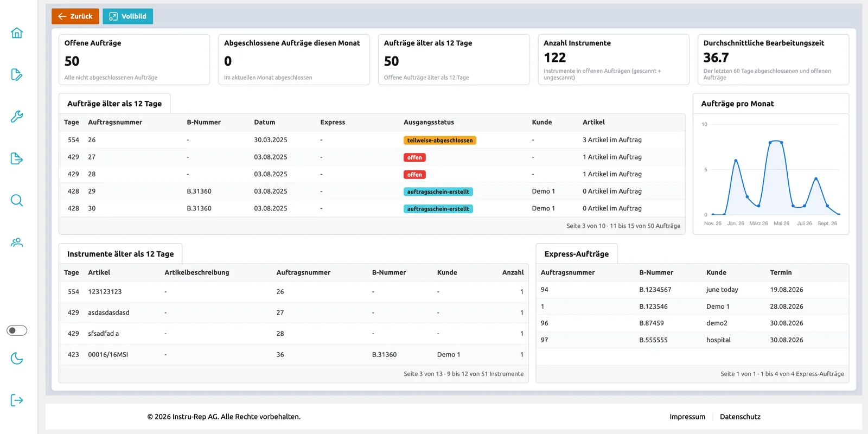The image size is (868, 434).
Task: Click the offen badge for order 27
Action: pos(414,157)
